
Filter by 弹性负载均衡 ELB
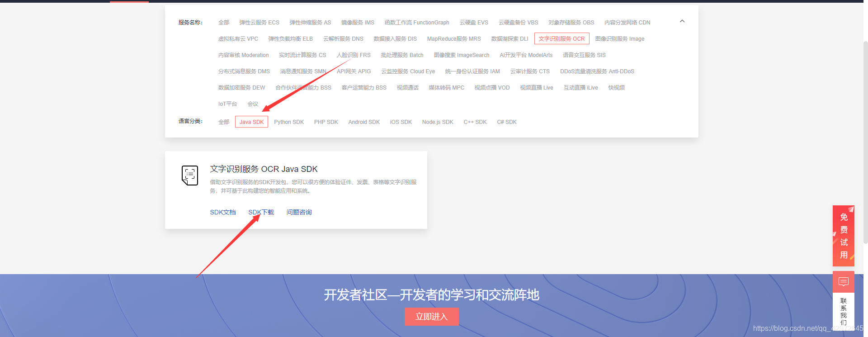pyautogui.click(x=291, y=39)
